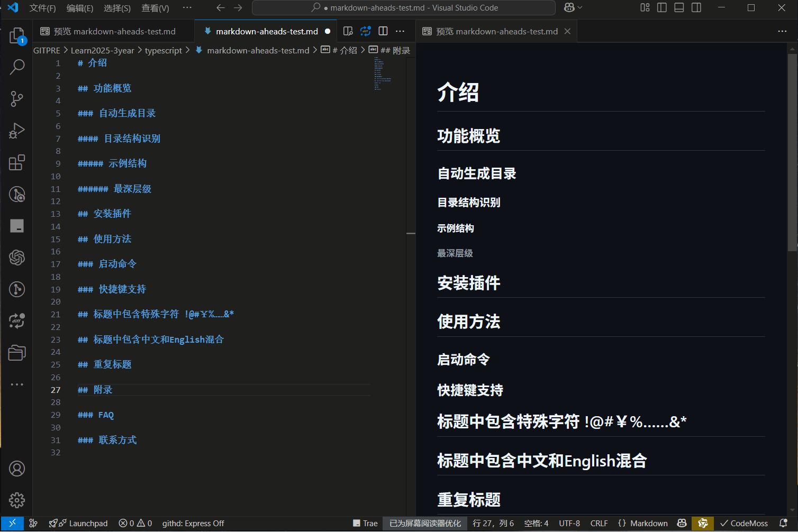The image size is (798, 532).
Task: Change encoding UTF-8
Action: coord(569,523)
